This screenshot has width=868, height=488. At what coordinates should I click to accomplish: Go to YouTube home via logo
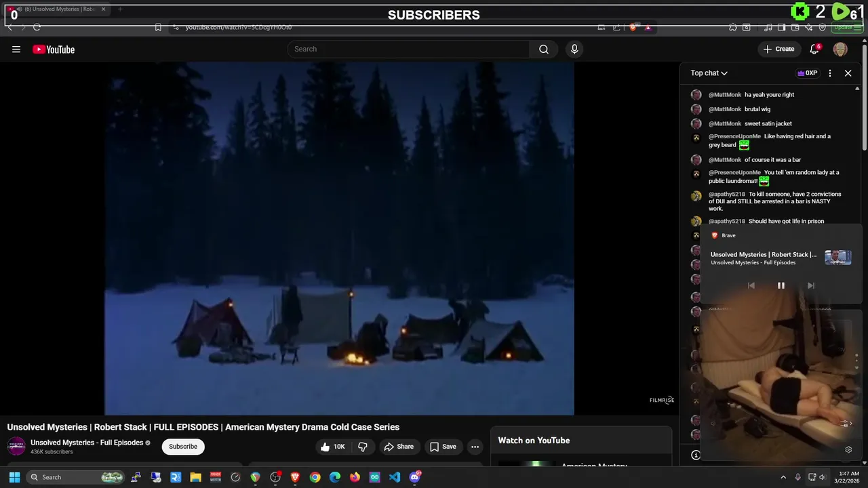[54, 49]
